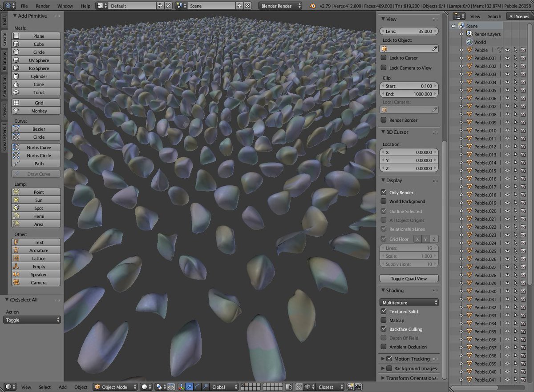Add a Lattice object
534x392 pixels.
(36, 258)
